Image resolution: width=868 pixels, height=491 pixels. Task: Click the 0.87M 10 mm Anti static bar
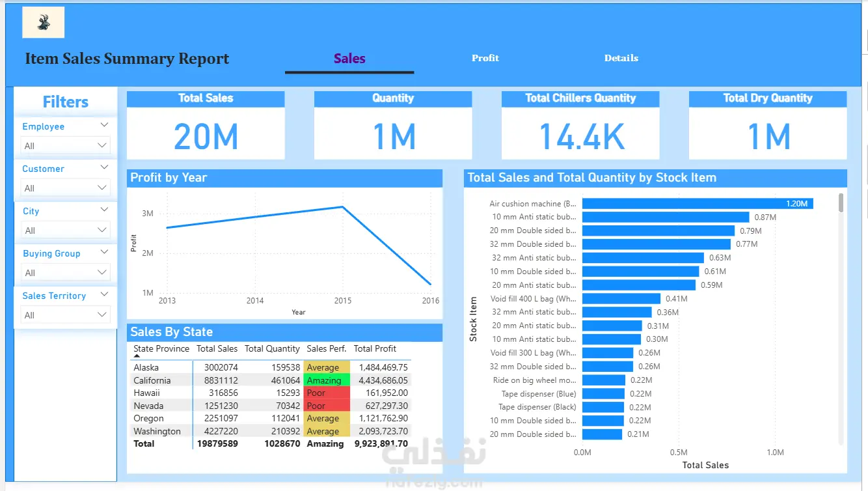point(666,217)
